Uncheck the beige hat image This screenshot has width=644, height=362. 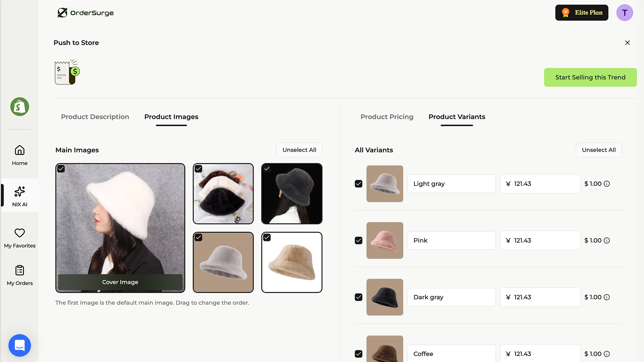click(266, 237)
